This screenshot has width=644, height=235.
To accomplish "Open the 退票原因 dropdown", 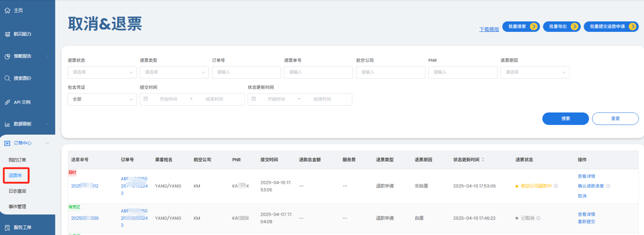I will pos(535,72).
